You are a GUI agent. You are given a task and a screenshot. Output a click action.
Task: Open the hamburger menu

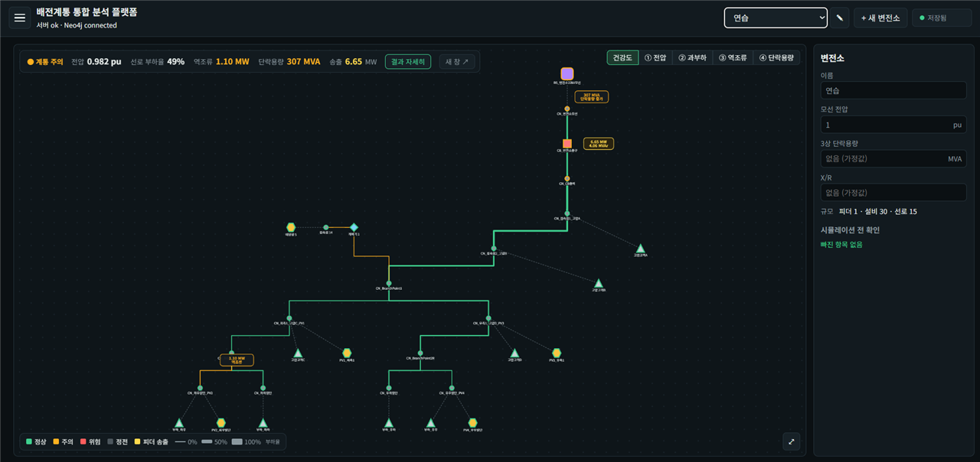pyautogui.click(x=20, y=18)
